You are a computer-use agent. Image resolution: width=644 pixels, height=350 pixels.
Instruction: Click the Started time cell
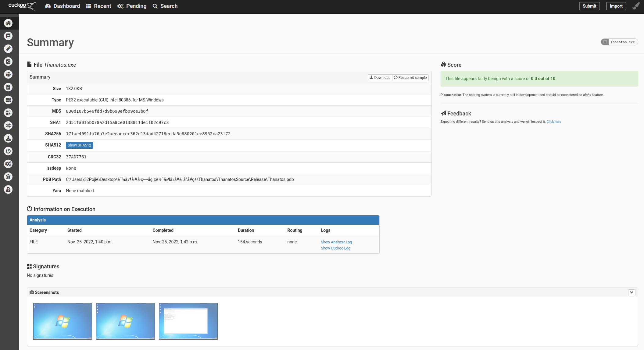(90, 242)
